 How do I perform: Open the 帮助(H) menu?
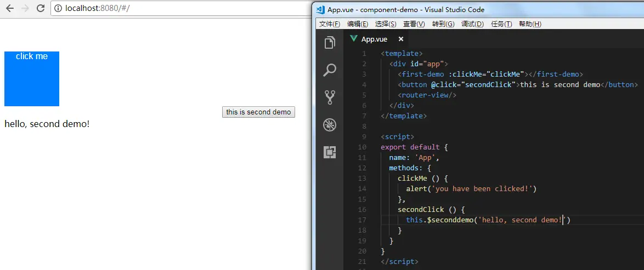pos(530,24)
